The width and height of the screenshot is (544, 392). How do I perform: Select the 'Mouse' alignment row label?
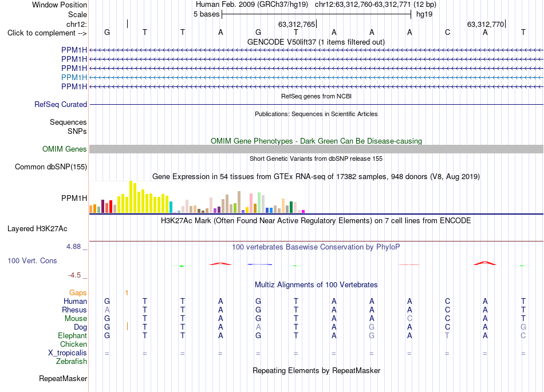pyautogui.click(x=76, y=319)
